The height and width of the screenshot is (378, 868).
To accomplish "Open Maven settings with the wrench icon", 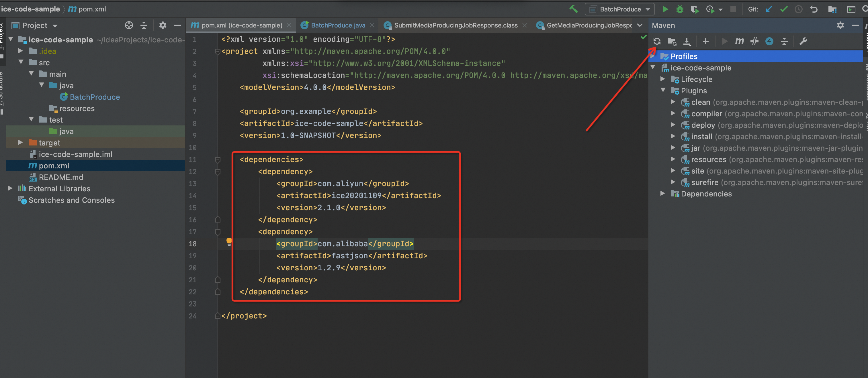I will pos(803,42).
